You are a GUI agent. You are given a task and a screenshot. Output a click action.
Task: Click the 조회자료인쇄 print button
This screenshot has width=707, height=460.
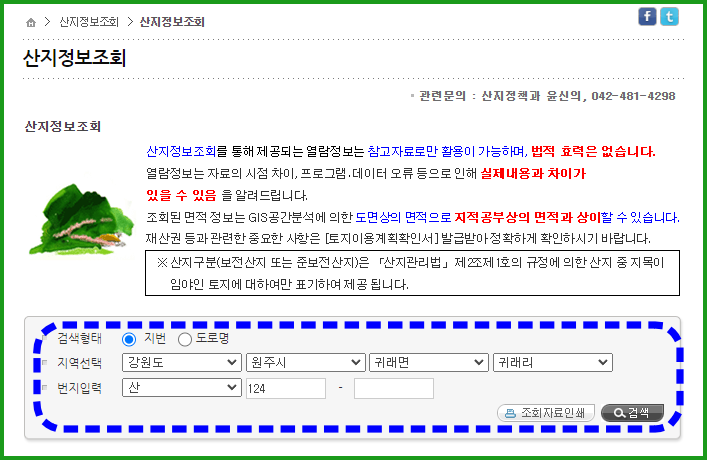click(x=546, y=413)
